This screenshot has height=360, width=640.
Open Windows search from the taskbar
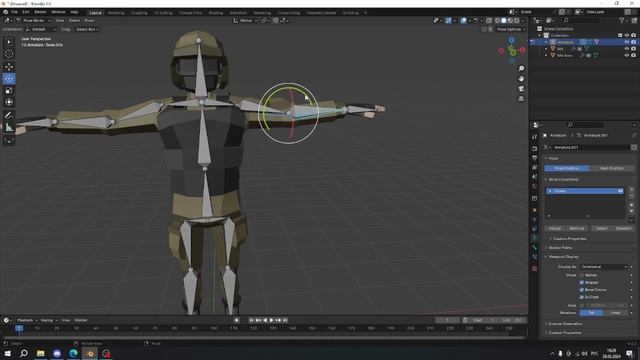[x=24, y=353]
